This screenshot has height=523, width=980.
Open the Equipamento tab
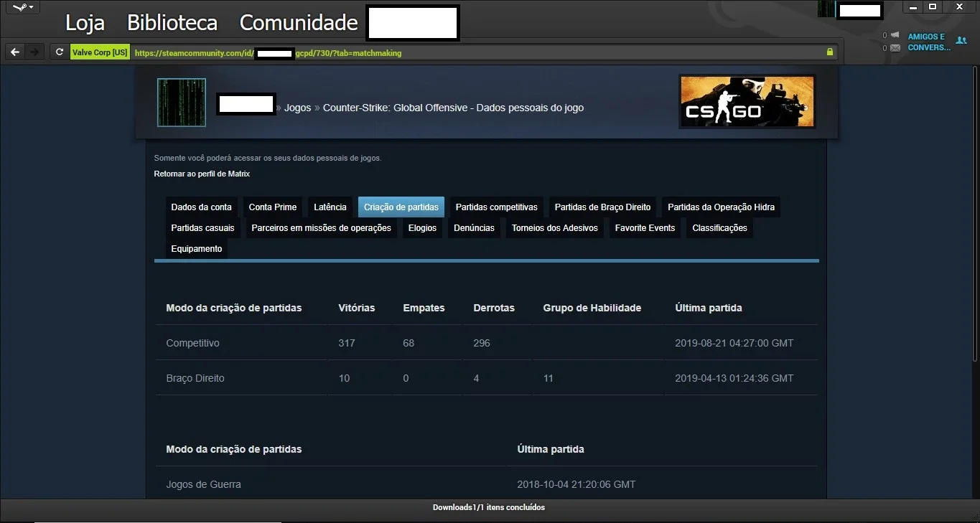pos(197,248)
